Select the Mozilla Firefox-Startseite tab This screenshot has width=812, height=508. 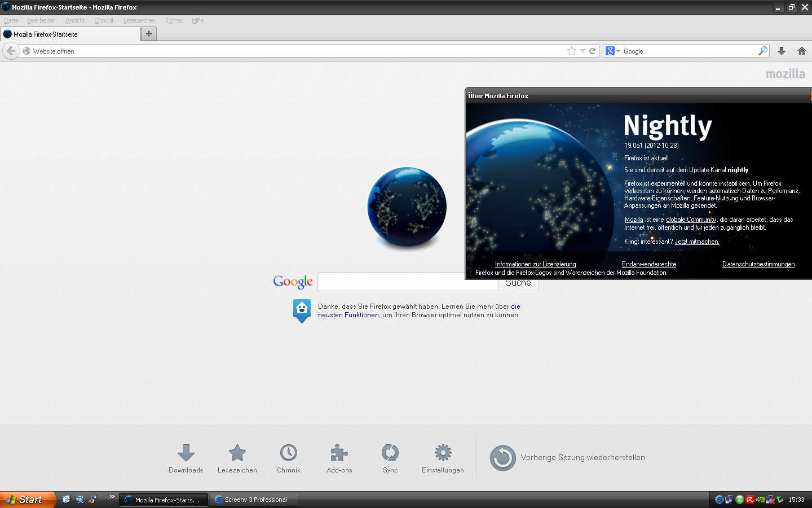pyautogui.click(x=70, y=34)
